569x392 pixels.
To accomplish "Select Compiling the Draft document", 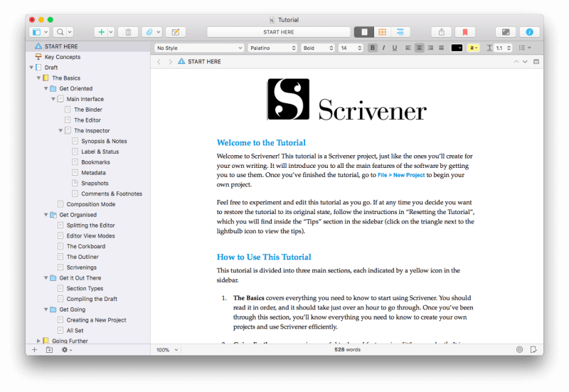I will [x=92, y=299].
